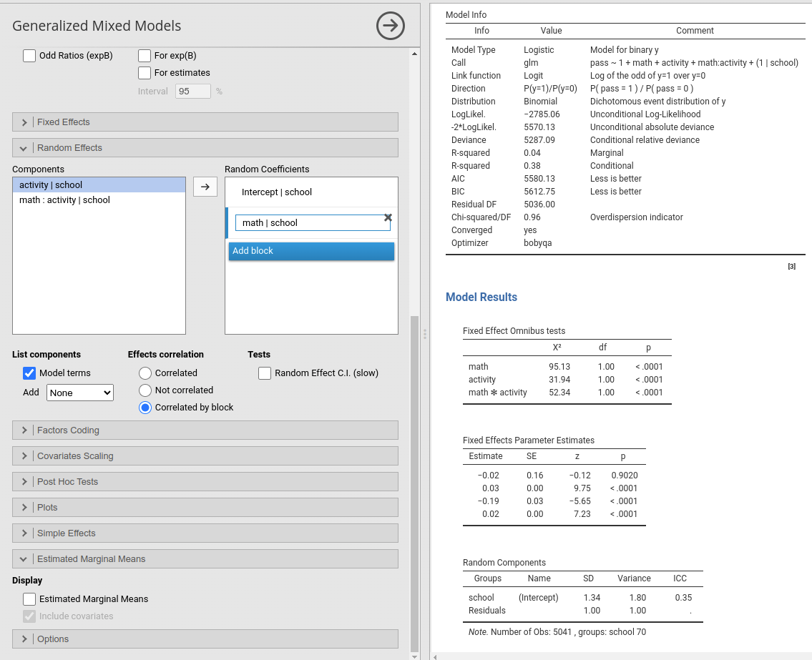The width and height of the screenshot is (812, 660).
Task: Tick the Estimated Marginal Means checkbox
Action: (x=29, y=599)
